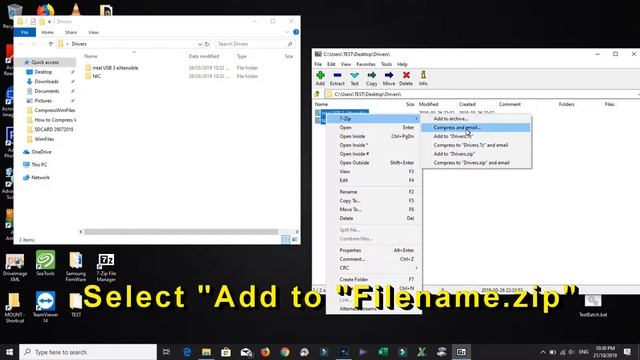The width and height of the screenshot is (640, 360).
Task: Select OneDrive in Explorer sidebar
Action: pos(41,152)
